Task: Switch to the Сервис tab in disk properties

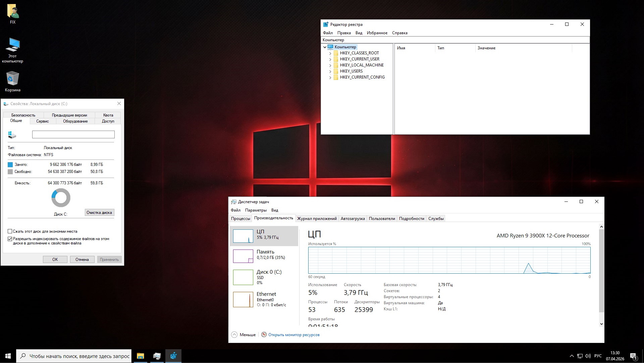Action: (x=42, y=121)
